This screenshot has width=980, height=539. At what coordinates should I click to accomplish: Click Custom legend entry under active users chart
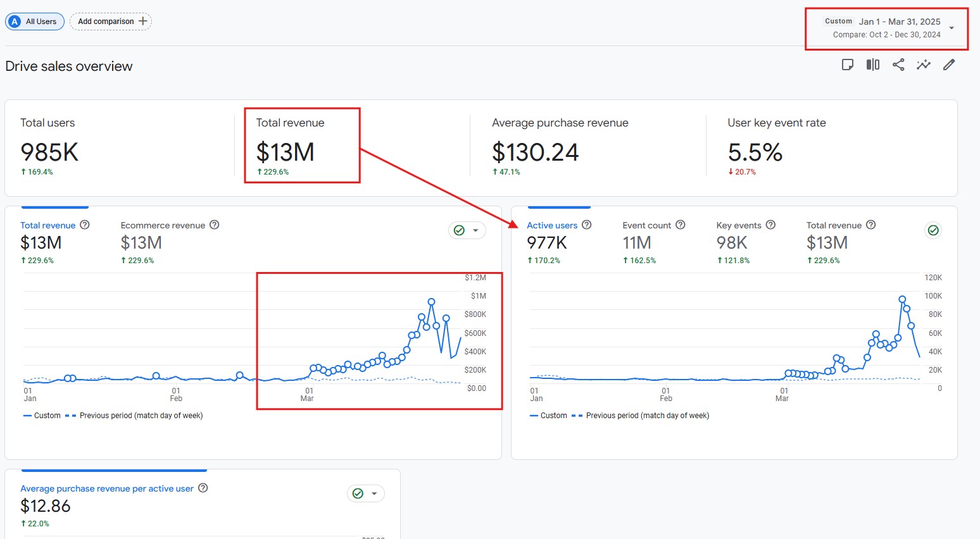click(548, 416)
